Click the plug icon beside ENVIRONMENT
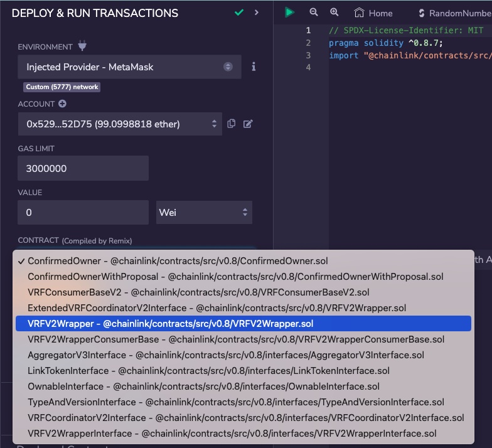Viewport: 492px width, 448px height. tap(82, 46)
